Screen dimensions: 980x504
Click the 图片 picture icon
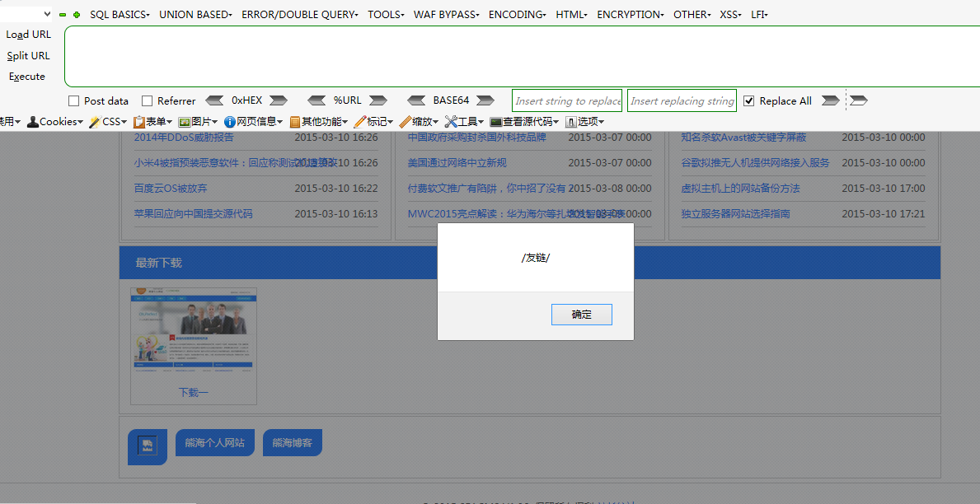pyautogui.click(x=185, y=122)
